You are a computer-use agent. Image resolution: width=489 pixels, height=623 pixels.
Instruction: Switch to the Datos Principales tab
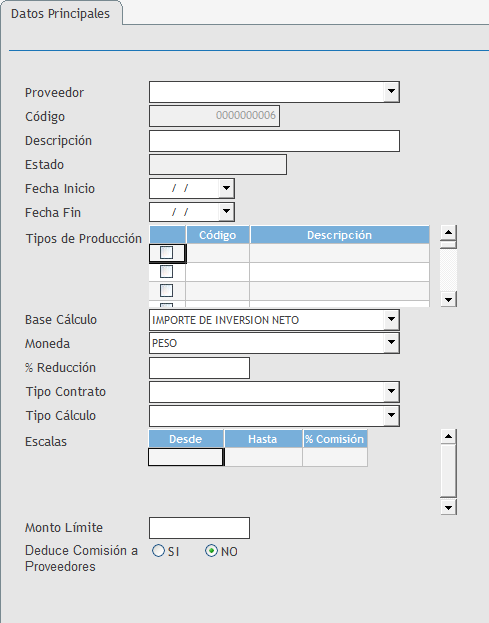(x=60, y=14)
